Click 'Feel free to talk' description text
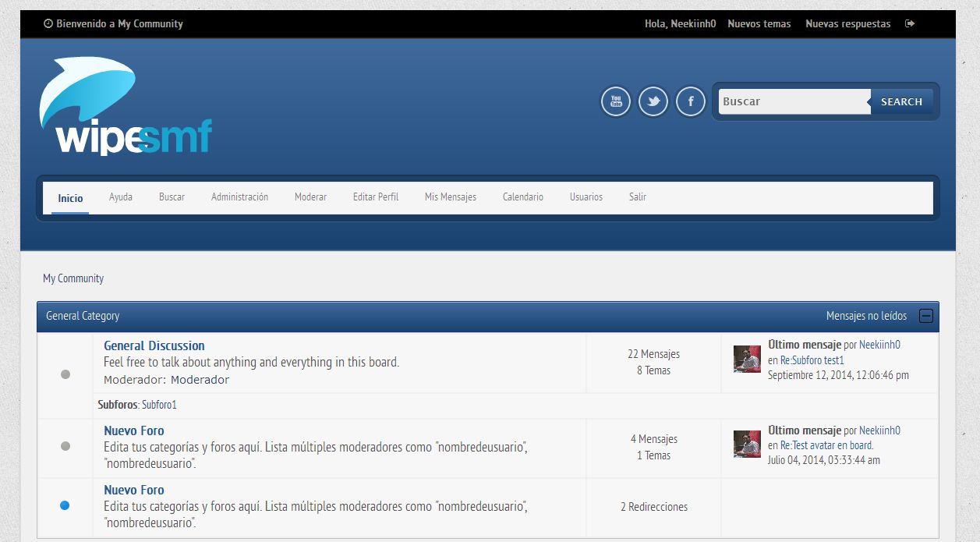The width and height of the screenshot is (980, 542). click(x=251, y=362)
